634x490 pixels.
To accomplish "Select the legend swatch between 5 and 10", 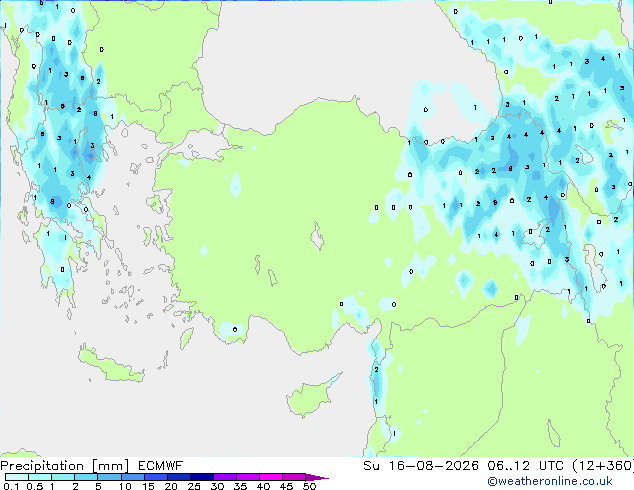I will tap(109, 477).
